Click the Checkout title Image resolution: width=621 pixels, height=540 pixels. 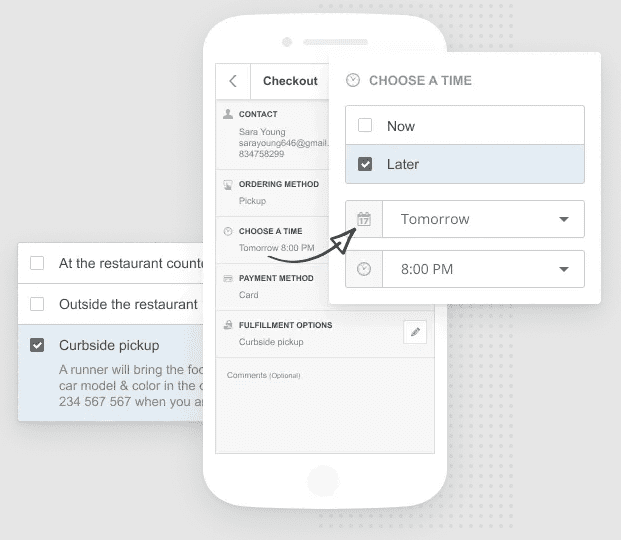(290, 81)
